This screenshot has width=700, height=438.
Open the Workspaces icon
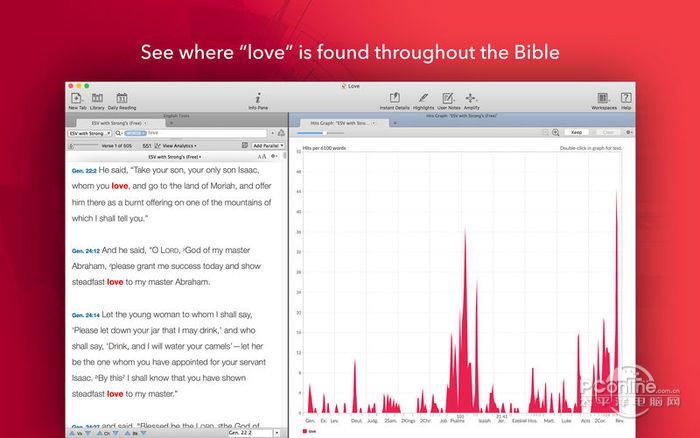coord(603,98)
